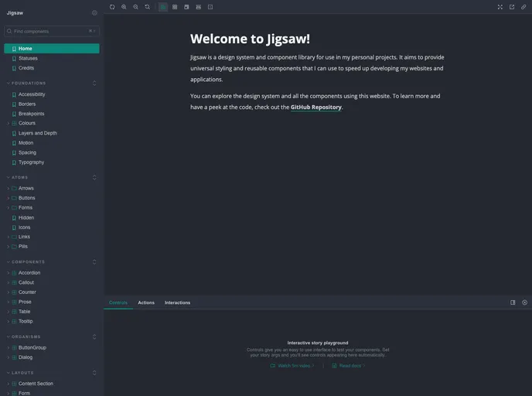Click the zoom out magnifier icon

[135, 7]
